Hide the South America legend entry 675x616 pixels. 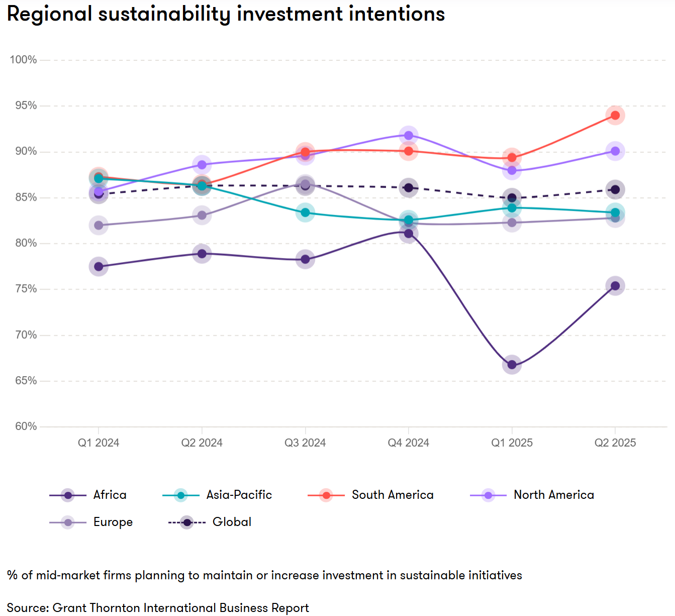pos(371,495)
